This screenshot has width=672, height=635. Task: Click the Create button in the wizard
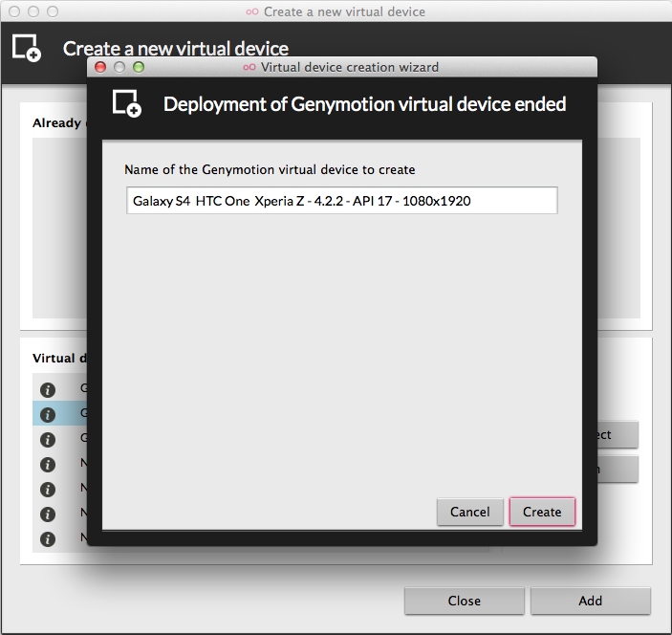click(x=542, y=512)
